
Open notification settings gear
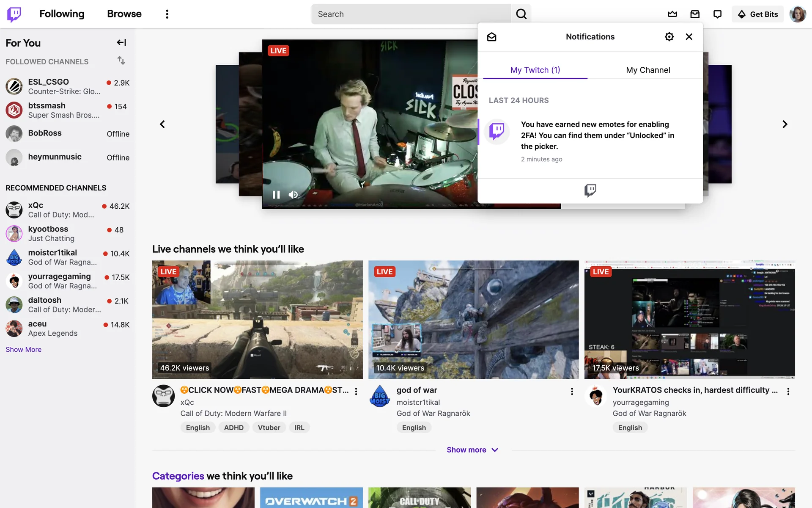[x=669, y=37]
